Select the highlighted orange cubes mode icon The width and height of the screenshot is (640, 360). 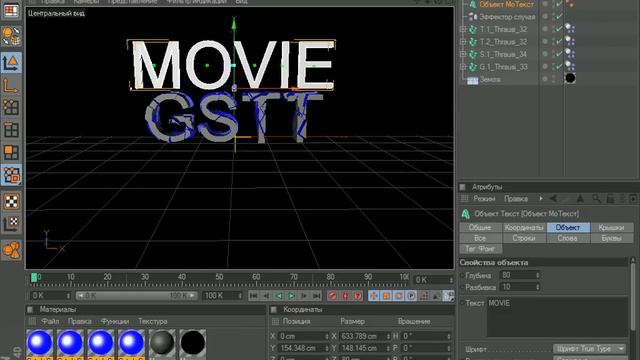click(x=11, y=175)
